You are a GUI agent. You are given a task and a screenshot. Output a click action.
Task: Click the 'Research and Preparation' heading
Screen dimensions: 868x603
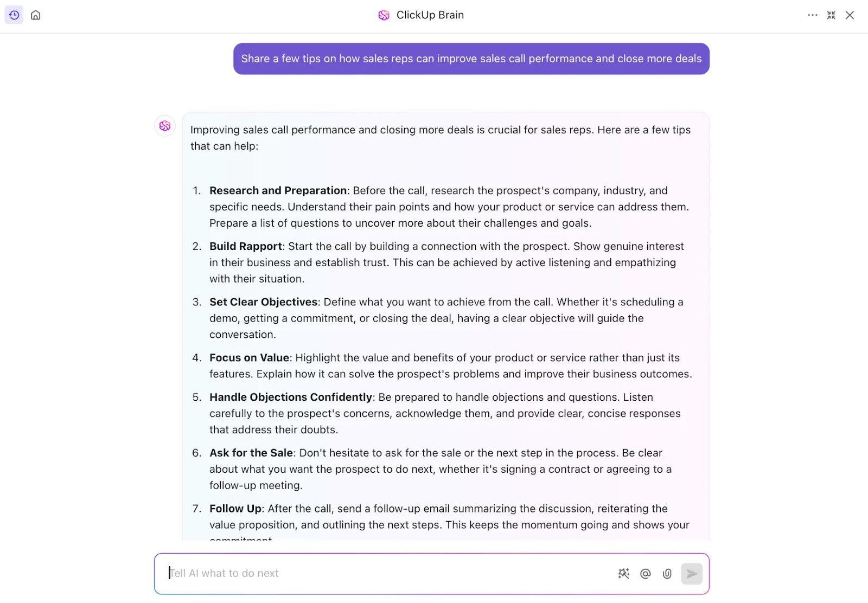point(278,191)
